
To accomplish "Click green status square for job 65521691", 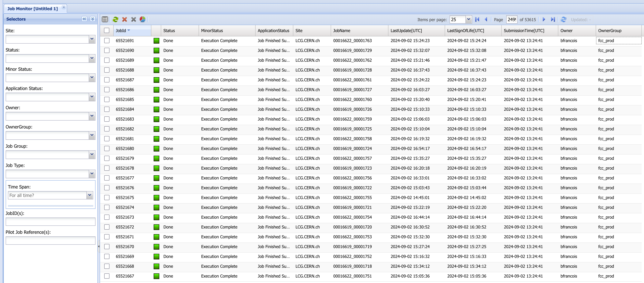I will pos(156,41).
